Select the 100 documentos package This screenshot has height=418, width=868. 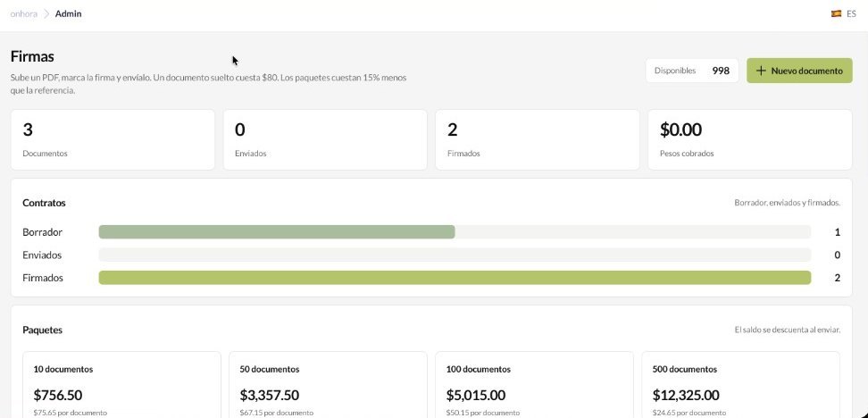point(534,385)
